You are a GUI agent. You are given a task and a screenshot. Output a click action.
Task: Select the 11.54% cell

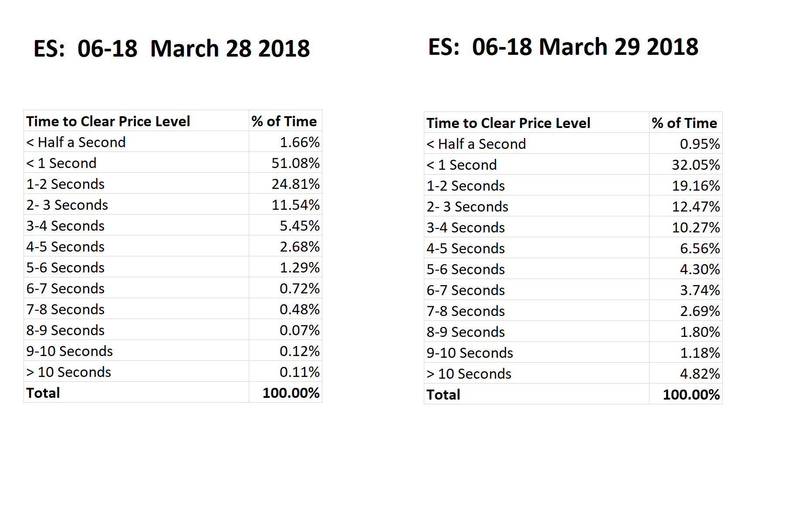[285, 205]
